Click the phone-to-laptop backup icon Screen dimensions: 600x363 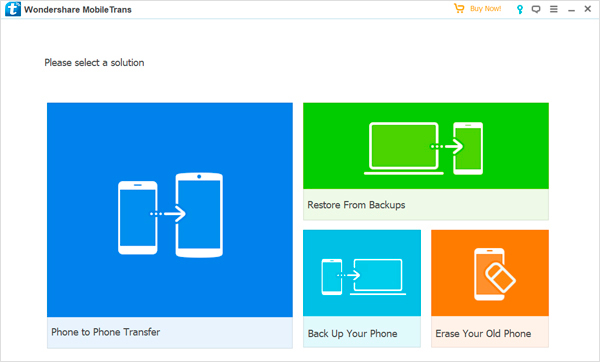364,277
